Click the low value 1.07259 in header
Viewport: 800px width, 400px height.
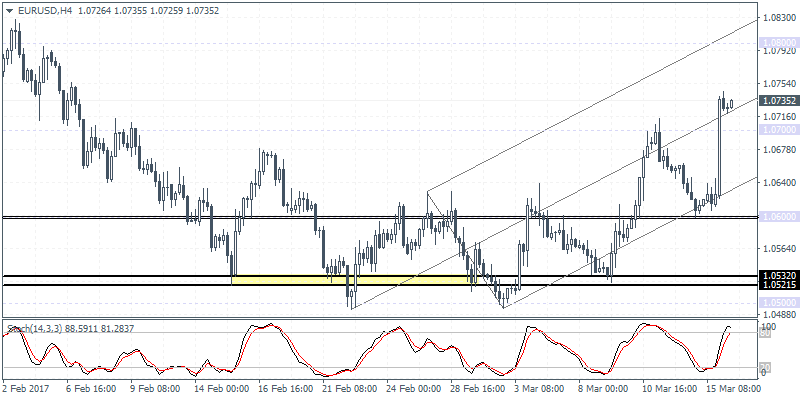[166, 11]
